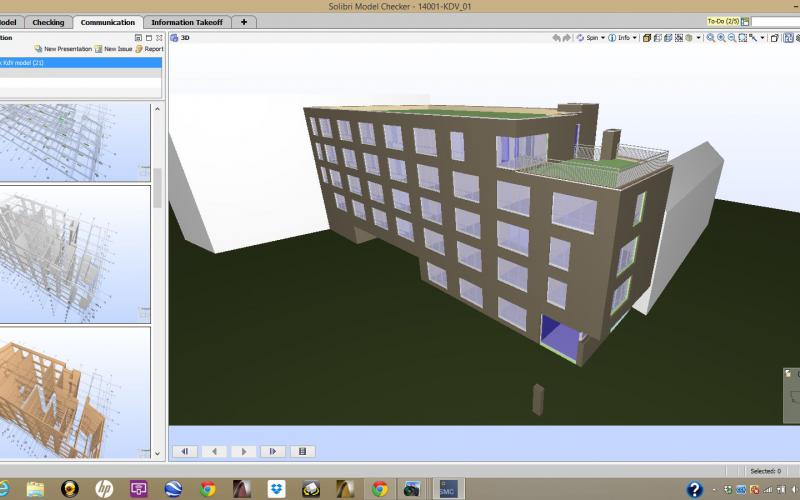800x500 pixels.
Task: Switch to the Checking tab
Action: [48, 22]
